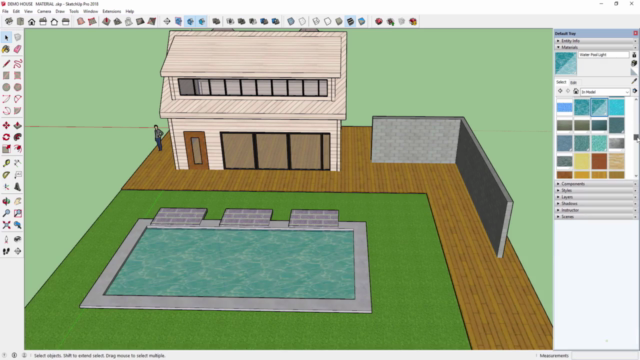Viewport: 640px width, 360px height.
Task: Toggle Shaded With Textures style
Action: pyautogui.click(x=350, y=21)
